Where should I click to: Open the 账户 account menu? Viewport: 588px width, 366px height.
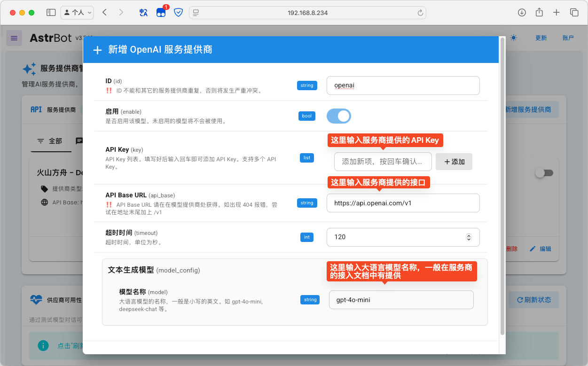[x=568, y=38]
